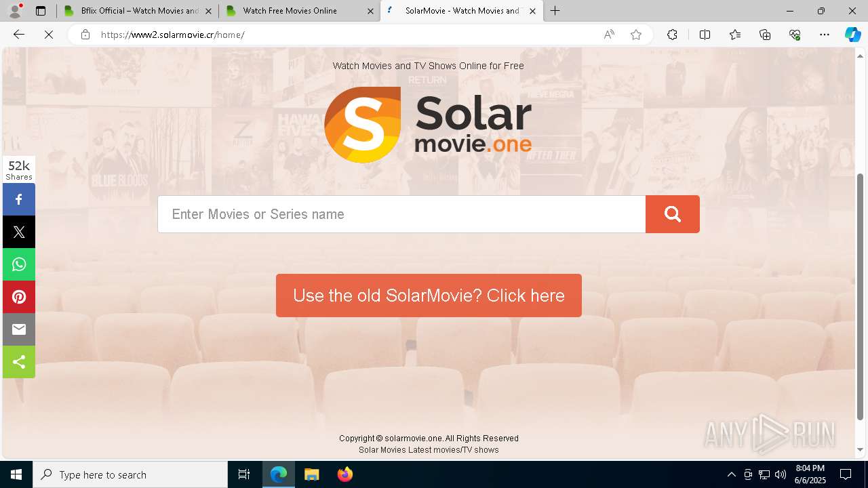Click the '52k Shares' counter
This screenshot has height=488, width=868.
19,170
